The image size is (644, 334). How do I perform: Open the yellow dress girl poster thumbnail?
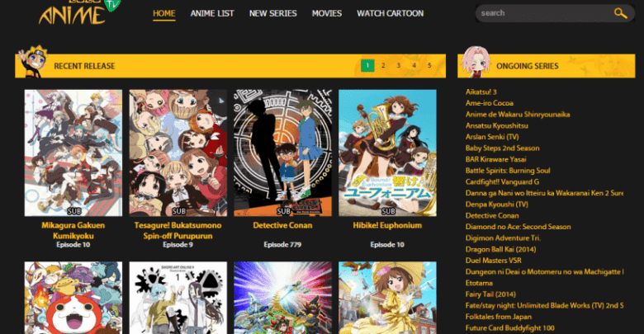387,298
